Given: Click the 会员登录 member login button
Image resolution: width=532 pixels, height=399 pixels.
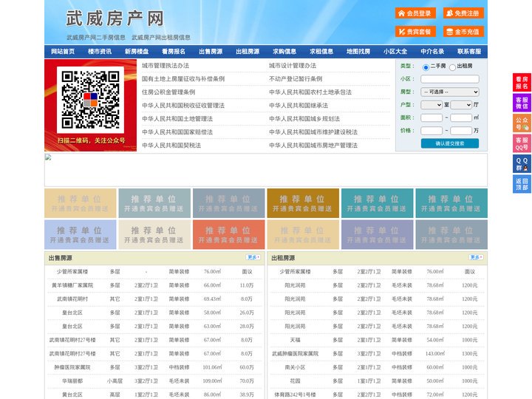Looking at the screenshot, I should 415,13.
